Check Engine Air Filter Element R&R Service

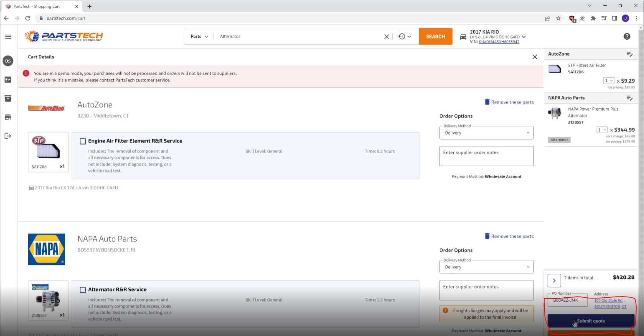[x=83, y=141]
